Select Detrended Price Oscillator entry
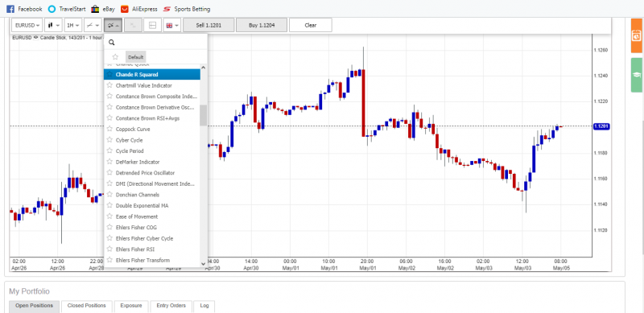This screenshot has height=313, width=644. click(x=152, y=172)
